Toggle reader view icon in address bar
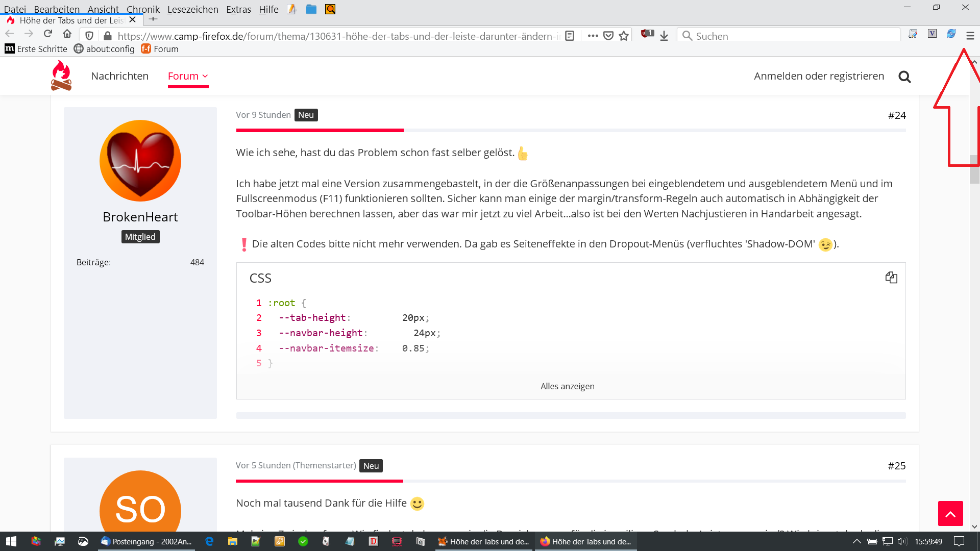The image size is (980, 551). (x=570, y=36)
